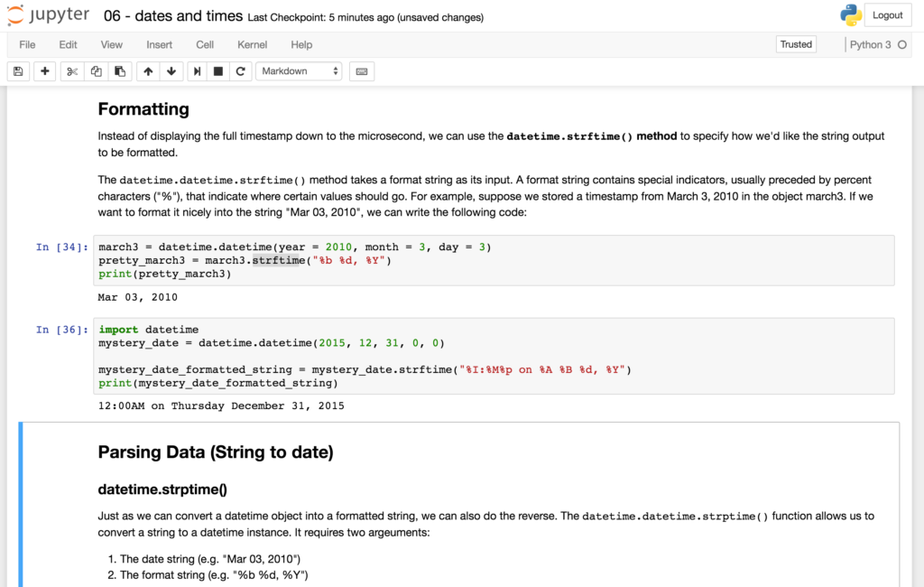Click list item 'The date string'
Image resolution: width=924 pixels, height=587 pixels.
(x=210, y=559)
